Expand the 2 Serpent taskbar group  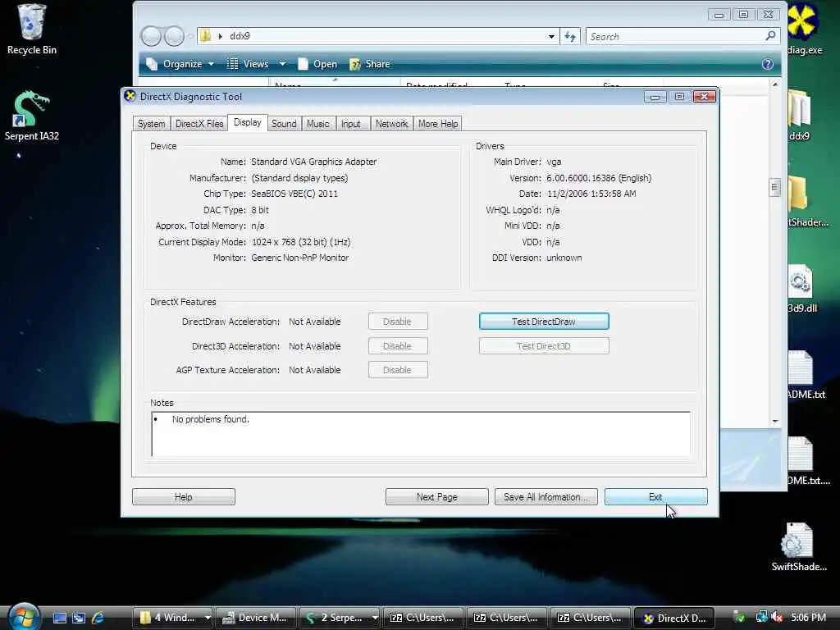(x=375, y=618)
